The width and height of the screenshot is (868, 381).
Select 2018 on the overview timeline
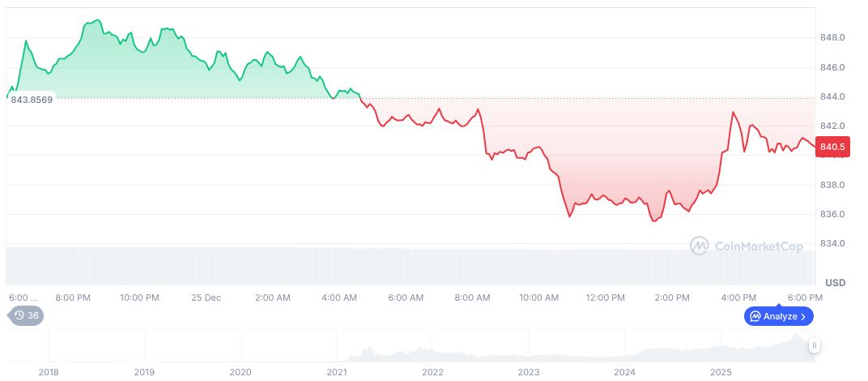tap(49, 372)
